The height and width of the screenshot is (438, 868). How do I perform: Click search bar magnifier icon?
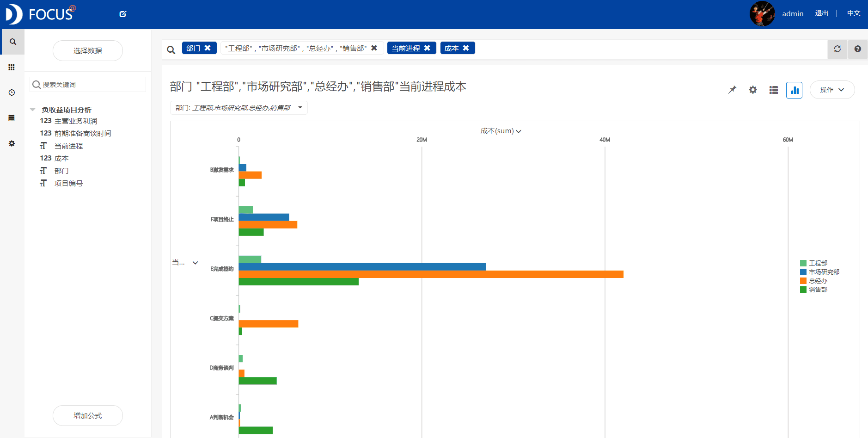coord(171,50)
